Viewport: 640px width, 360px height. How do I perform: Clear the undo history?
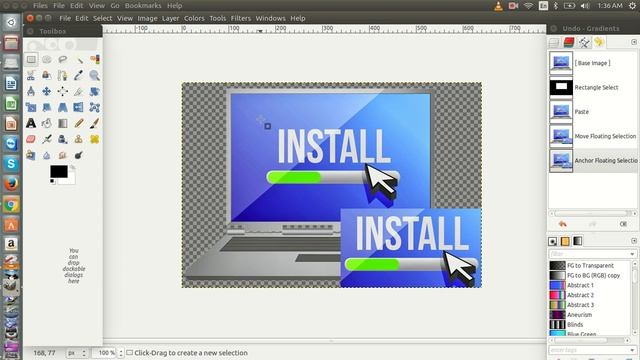coord(623,224)
